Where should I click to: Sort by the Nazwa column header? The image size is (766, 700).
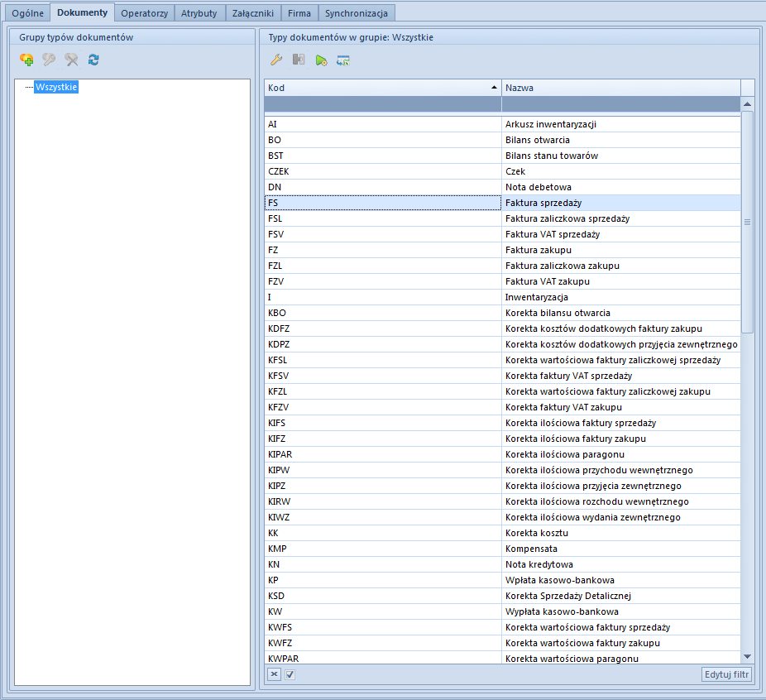tap(621, 88)
